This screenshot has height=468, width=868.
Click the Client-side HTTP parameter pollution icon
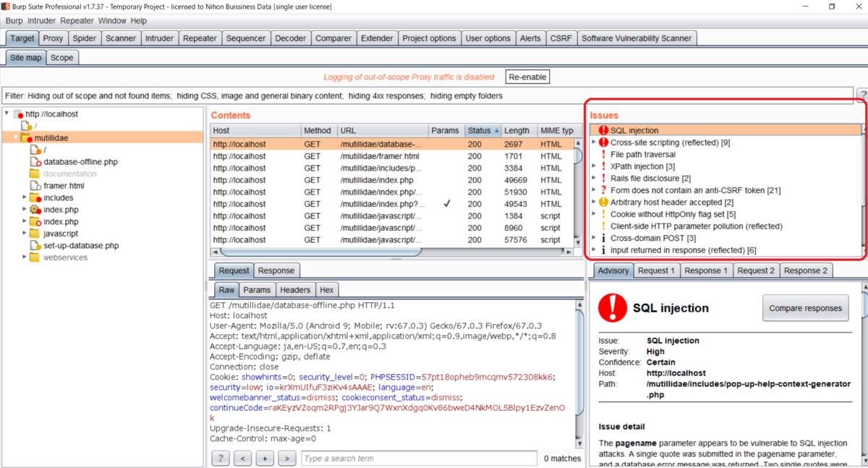604,226
